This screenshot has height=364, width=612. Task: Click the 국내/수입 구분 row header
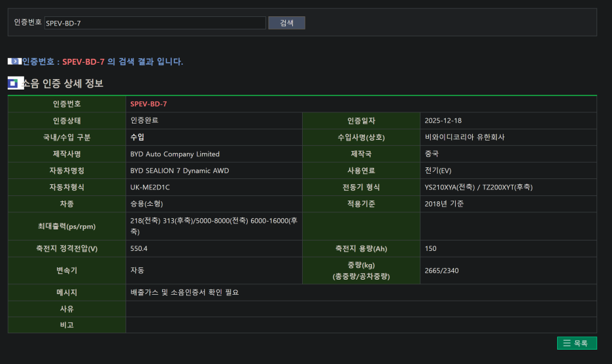point(67,137)
